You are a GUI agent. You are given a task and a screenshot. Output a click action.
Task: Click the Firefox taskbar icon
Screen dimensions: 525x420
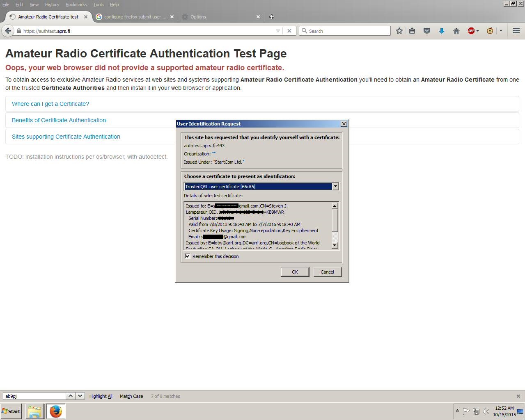tap(55, 411)
